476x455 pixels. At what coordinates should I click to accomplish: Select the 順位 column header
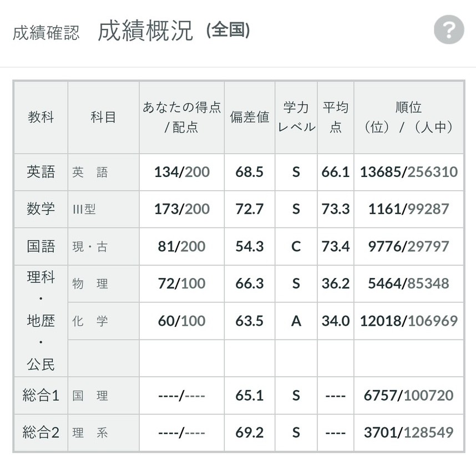408,117
